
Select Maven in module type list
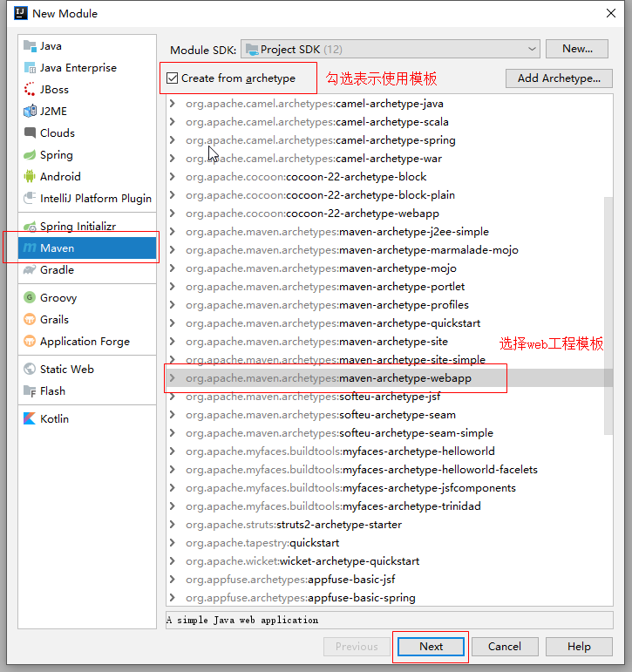pyautogui.click(x=87, y=248)
